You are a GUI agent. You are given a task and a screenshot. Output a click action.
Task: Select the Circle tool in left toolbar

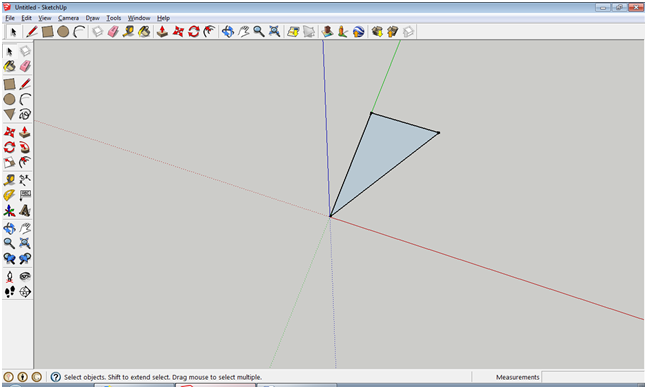coord(9,99)
